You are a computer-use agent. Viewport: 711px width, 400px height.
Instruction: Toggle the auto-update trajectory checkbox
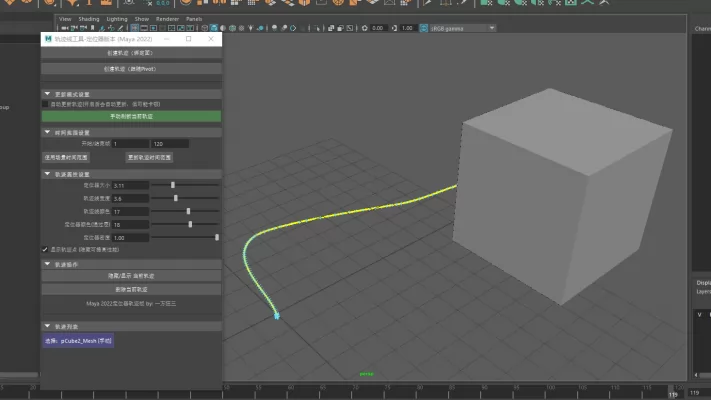point(46,104)
